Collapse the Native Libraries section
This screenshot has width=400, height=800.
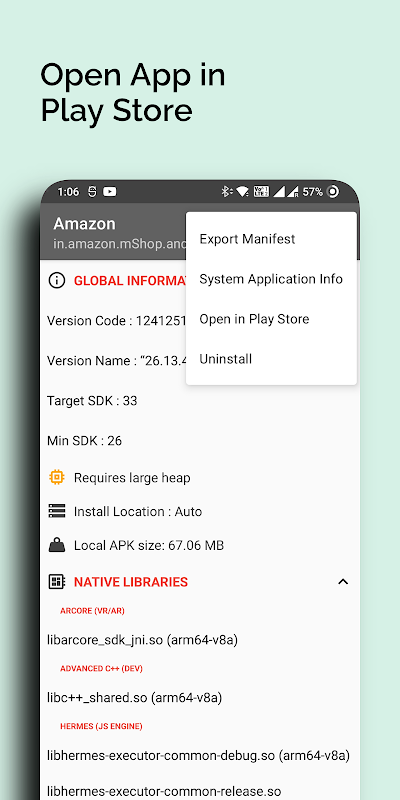click(343, 582)
